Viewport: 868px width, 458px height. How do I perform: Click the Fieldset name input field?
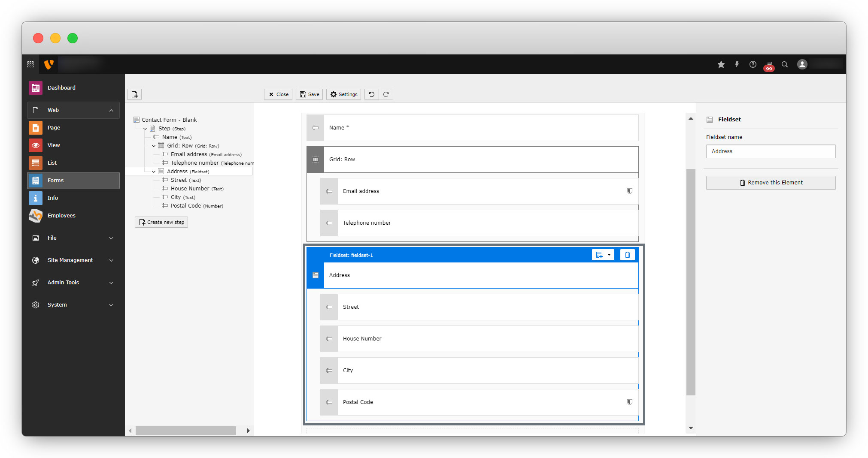pyautogui.click(x=771, y=151)
